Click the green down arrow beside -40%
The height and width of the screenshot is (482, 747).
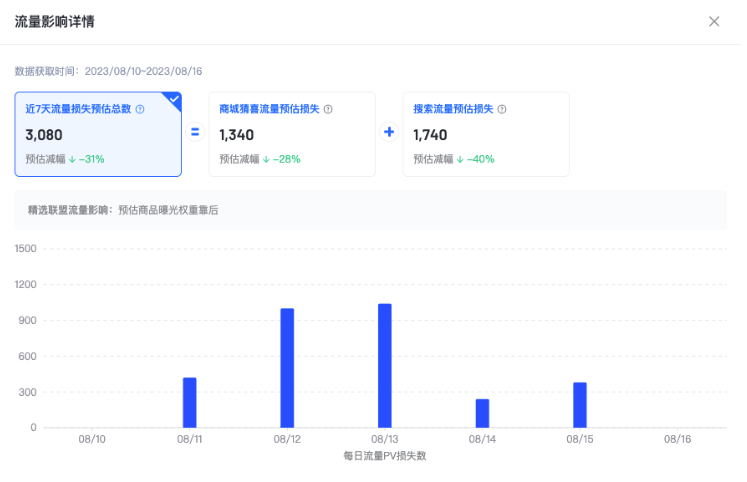click(460, 158)
